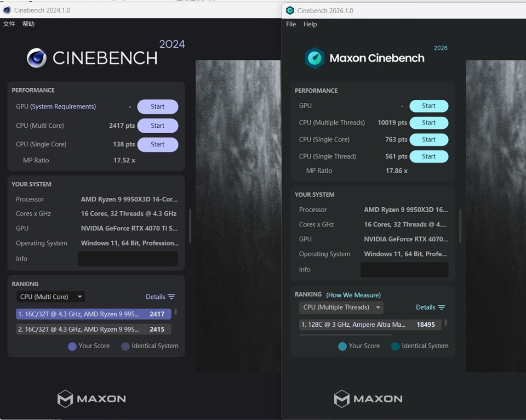Expand the CPU (Multi Core) ranking dropdown

point(50,297)
